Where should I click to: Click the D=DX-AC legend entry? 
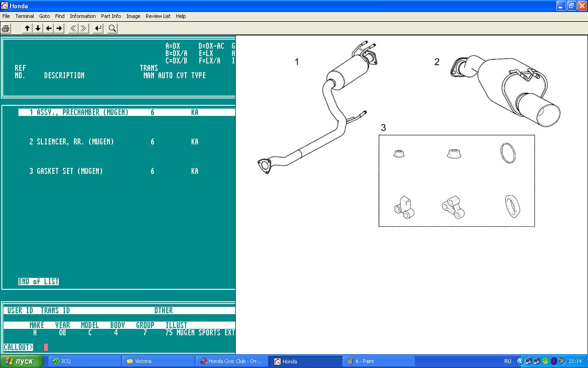(211, 46)
